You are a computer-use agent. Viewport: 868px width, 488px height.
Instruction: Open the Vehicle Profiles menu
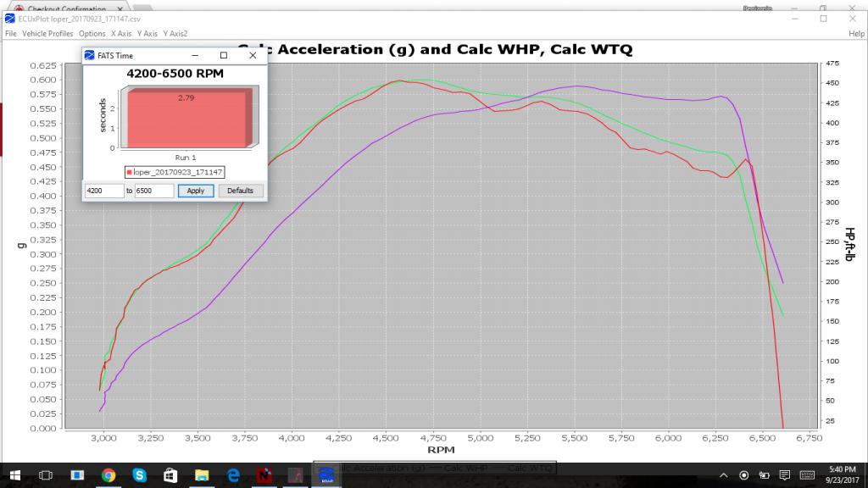pyautogui.click(x=47, y=34)
